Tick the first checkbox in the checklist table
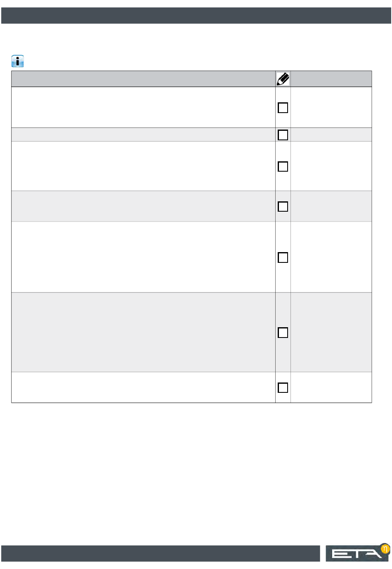The height and width of the screenshot is (569, 392). click(x=283, y=107)
